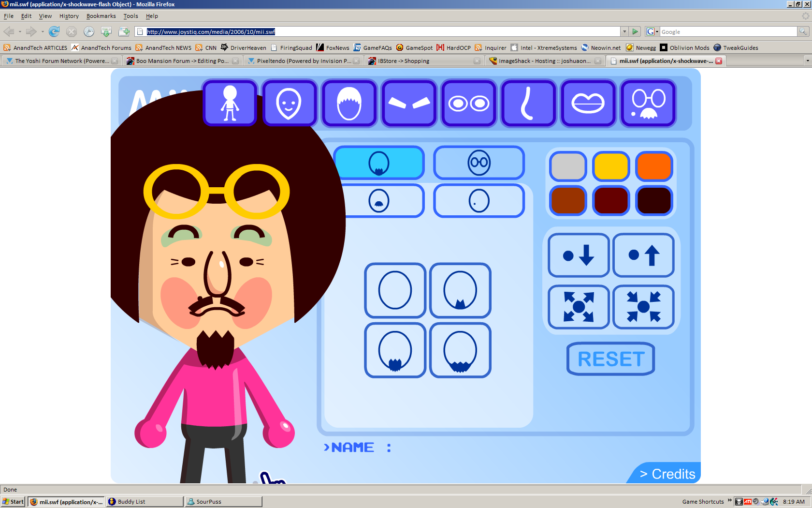This screenshot has height=508, width=812.
Task: Expand the list-all-tabs dropdown arrow
Action: click(x=807, y=61)
